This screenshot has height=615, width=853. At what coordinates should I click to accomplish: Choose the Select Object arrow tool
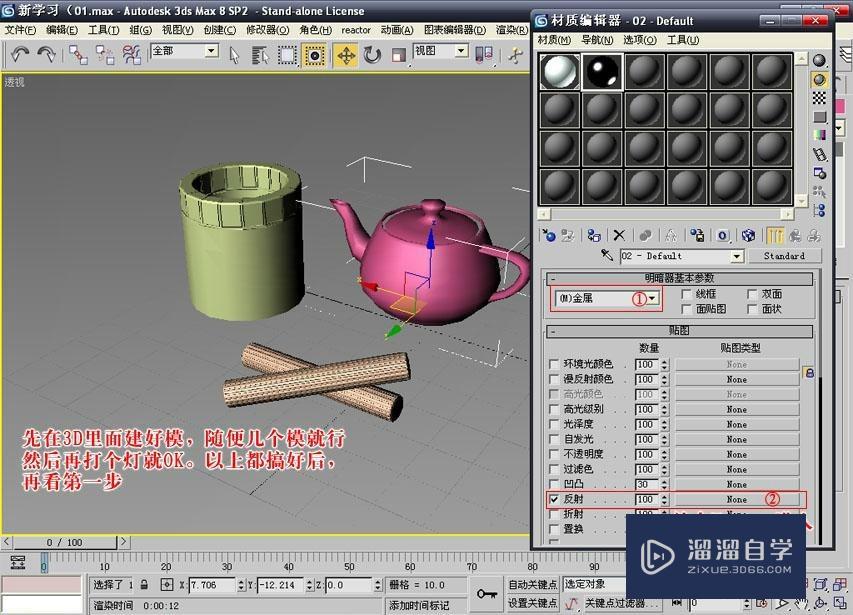click(x=234, y=54)
